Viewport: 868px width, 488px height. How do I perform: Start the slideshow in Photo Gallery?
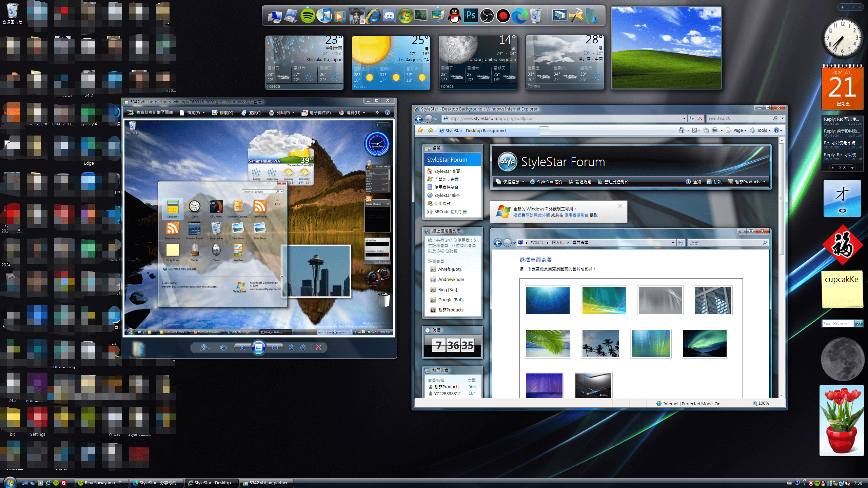(x=259, y=347)
